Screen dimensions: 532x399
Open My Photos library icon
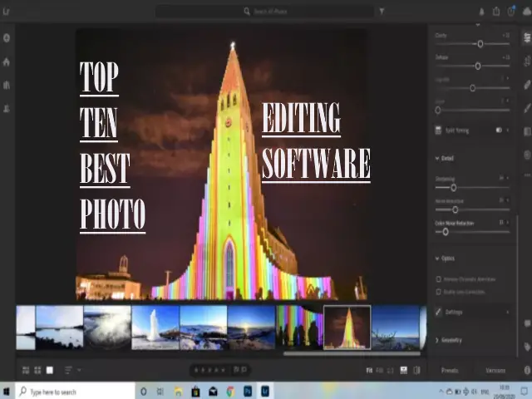(x=7, y=85)
